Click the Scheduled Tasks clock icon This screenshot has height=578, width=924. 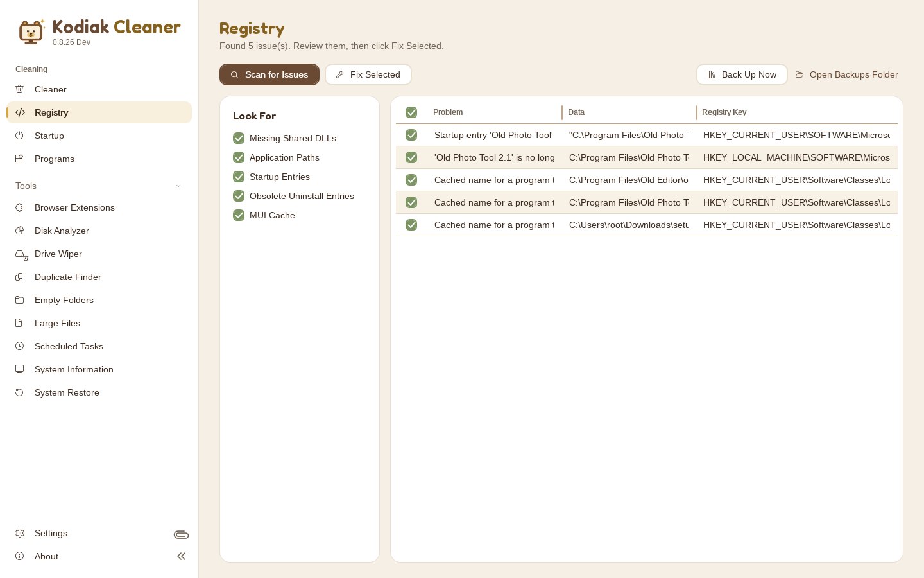click(20, 346)
